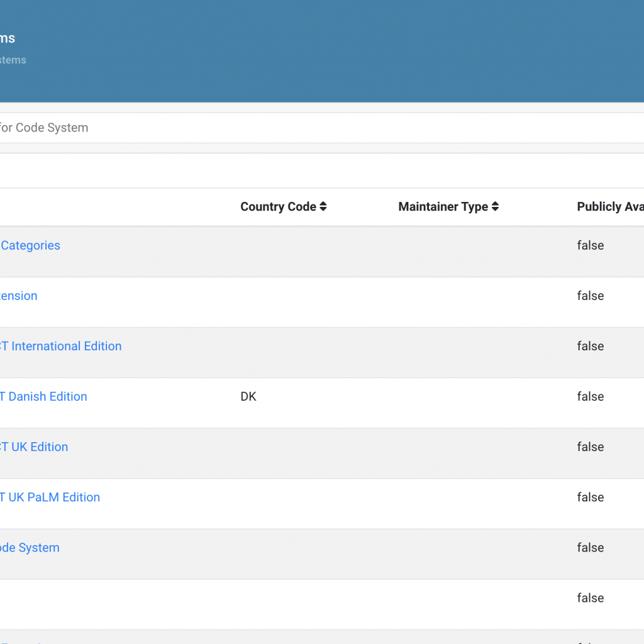This screenshot has height=644, width=644.
Task: Open the International Edition link
Action: click(61, 347)
